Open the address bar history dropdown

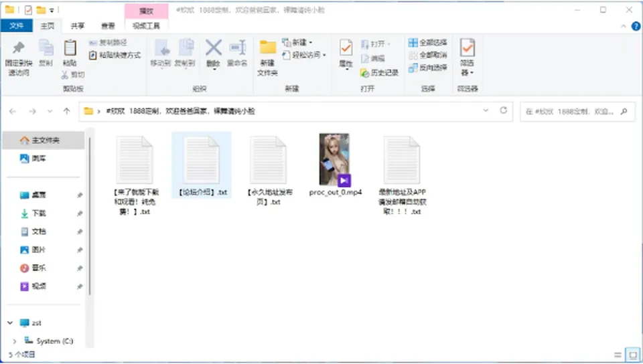[486, 110]
